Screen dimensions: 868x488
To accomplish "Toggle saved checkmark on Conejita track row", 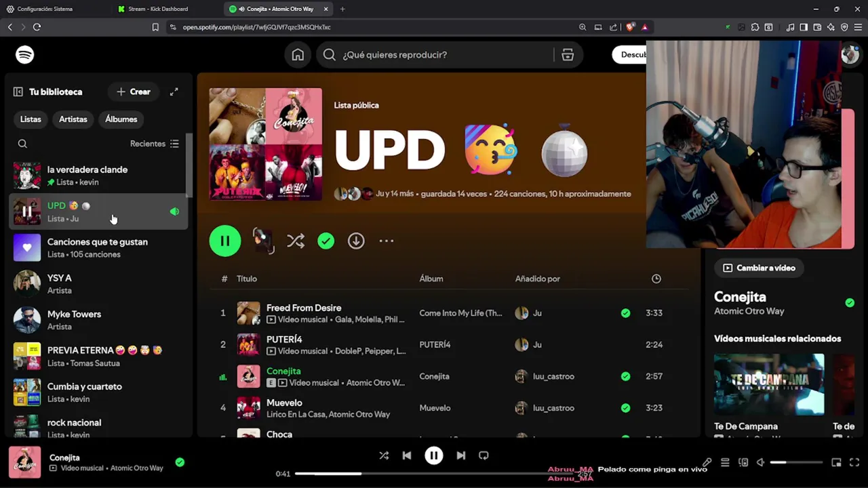I will point(625,376).
